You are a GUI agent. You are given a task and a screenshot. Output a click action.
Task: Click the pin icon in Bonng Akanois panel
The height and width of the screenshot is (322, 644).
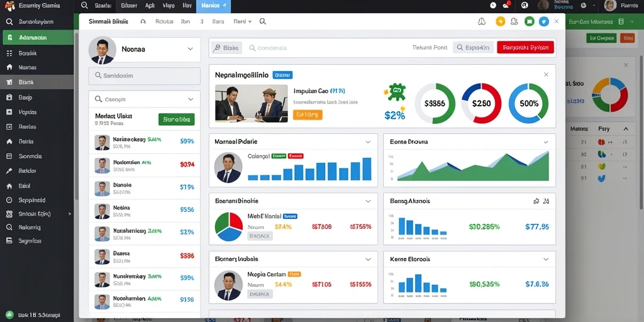tap(536, 201)
